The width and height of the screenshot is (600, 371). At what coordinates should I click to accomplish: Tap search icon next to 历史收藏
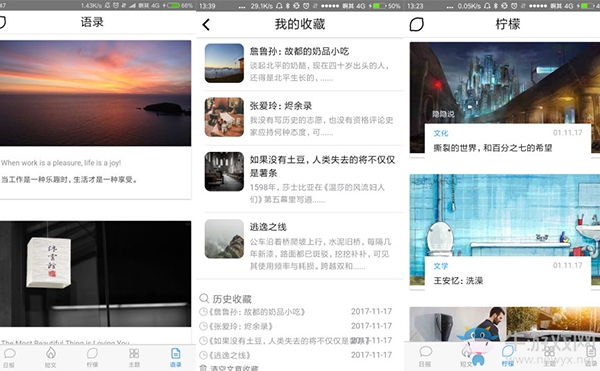click(204, 298)
